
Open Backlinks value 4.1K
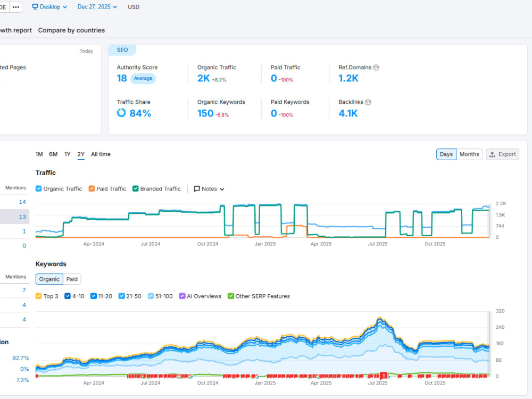[348, 113]
